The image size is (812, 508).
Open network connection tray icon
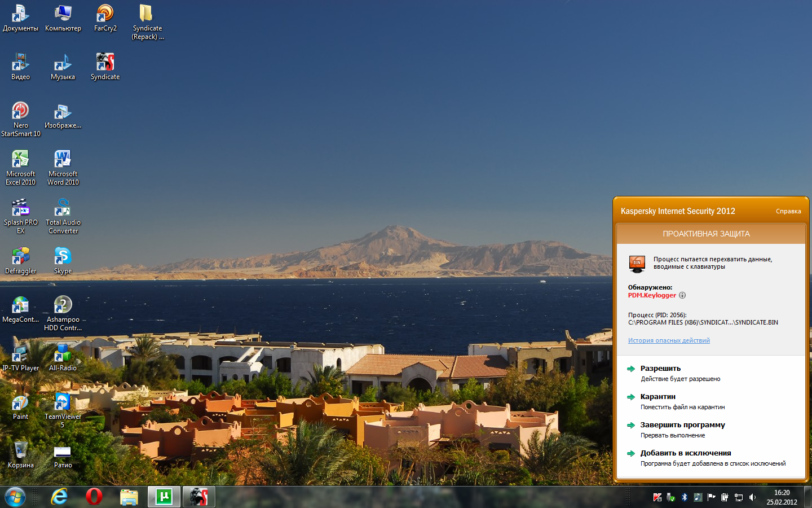738,497
